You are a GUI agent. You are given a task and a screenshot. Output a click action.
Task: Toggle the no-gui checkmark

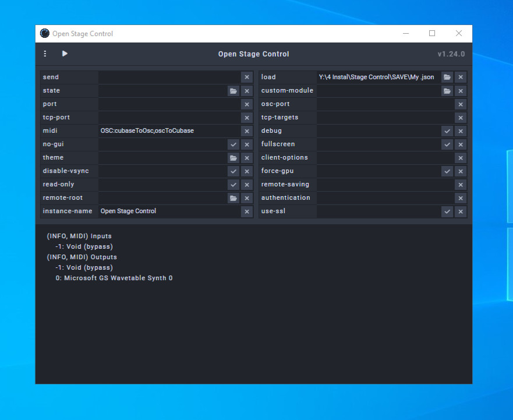tap(233, 144)
